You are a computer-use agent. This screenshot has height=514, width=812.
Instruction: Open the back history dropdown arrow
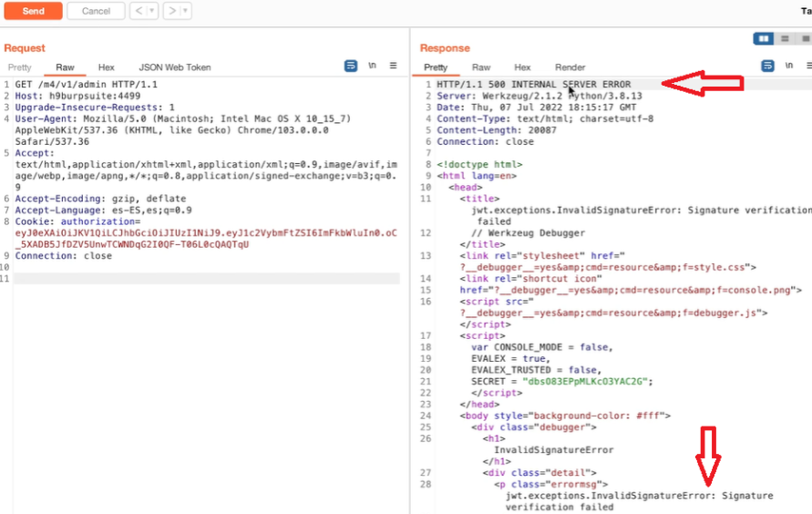[x=152, y=11]
